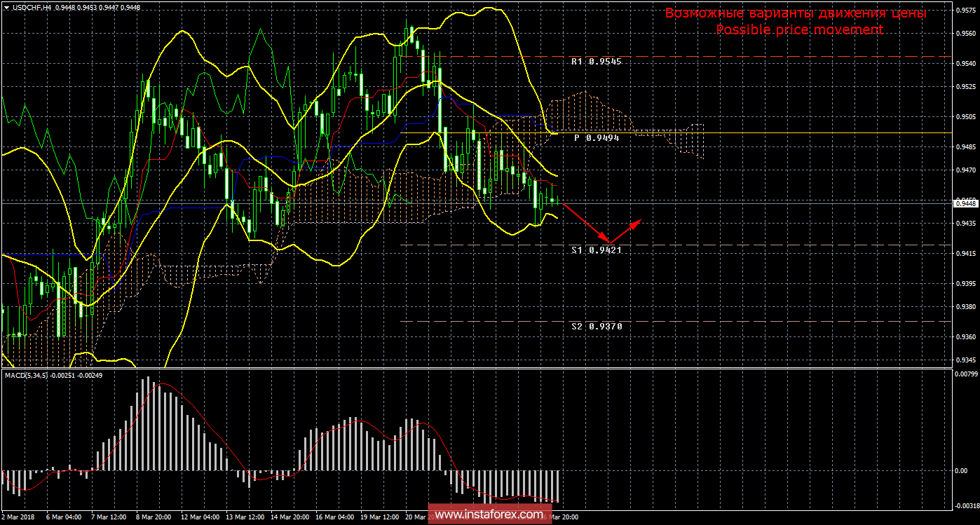This screenshot has height=525, width=980.
Task: Click the S2 0.9370 support label
Action: [x=596, y=326]
